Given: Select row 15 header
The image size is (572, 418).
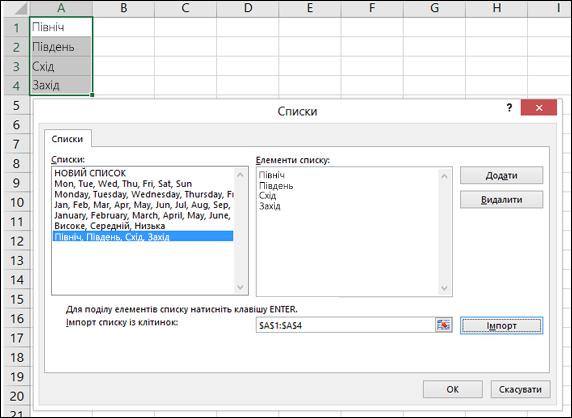Looking at the screenshot, I should [16, 299].
